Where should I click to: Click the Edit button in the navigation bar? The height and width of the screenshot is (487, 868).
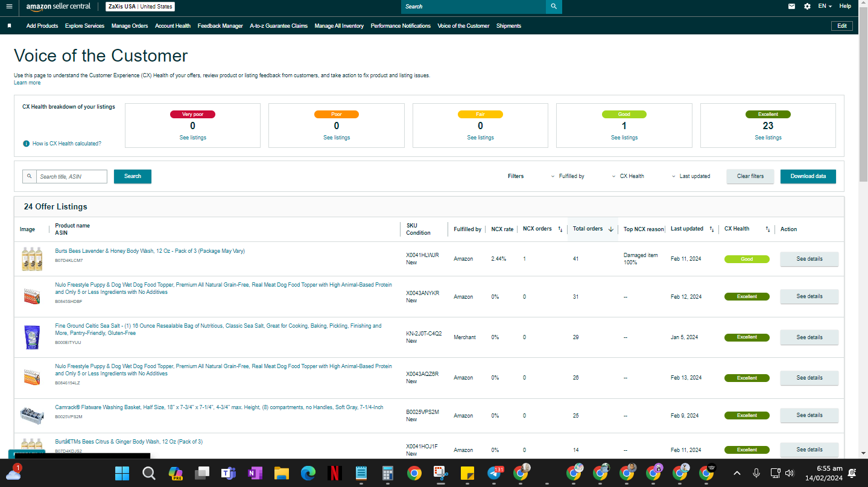click(x=842, y=26)
